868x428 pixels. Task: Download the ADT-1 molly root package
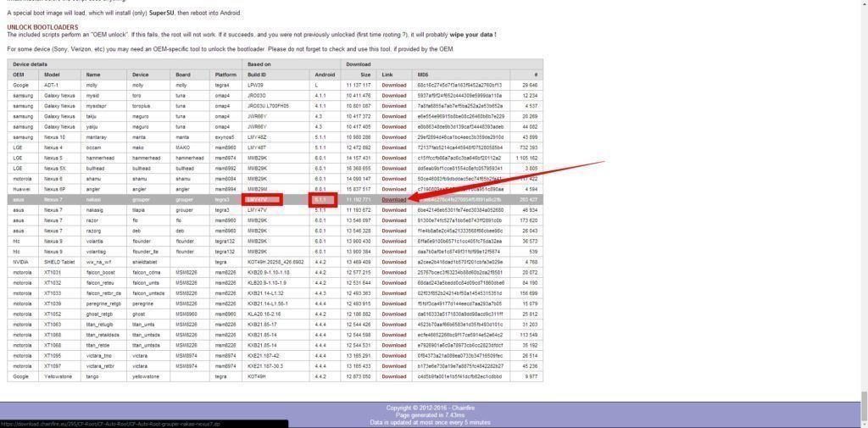tap(393, 86)
